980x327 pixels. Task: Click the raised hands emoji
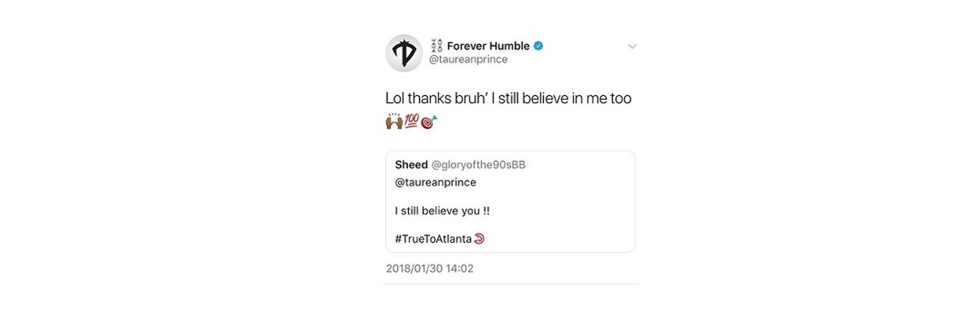pyautogui.click(x=394, y=122)
